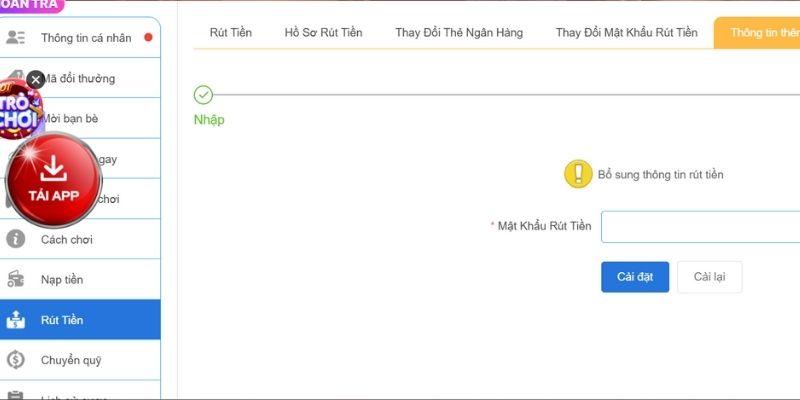Click the green step checkmark circle

[203, 95]
